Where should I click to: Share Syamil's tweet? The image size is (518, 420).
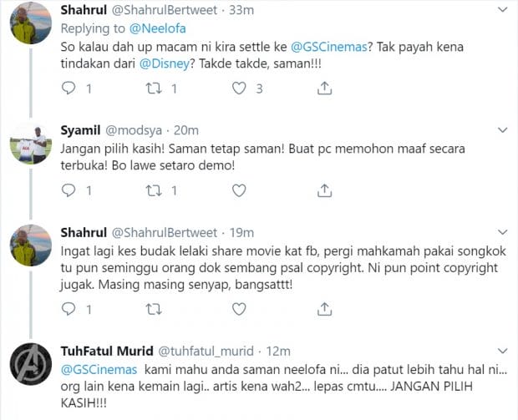coord(325,190)
